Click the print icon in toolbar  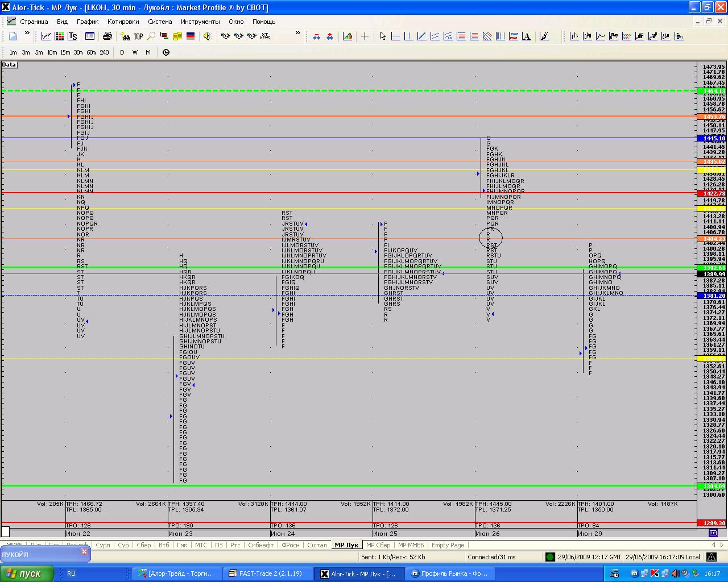coord(107,36)
